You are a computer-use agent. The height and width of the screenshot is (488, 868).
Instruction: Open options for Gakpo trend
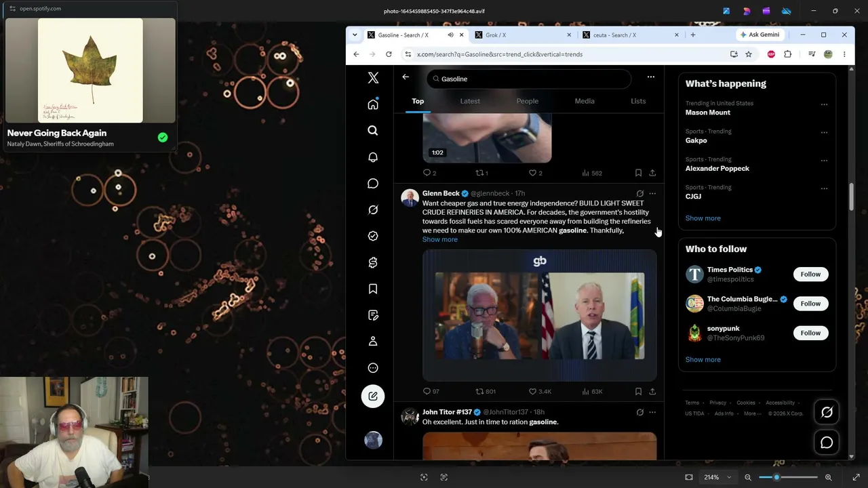(824, 132)
